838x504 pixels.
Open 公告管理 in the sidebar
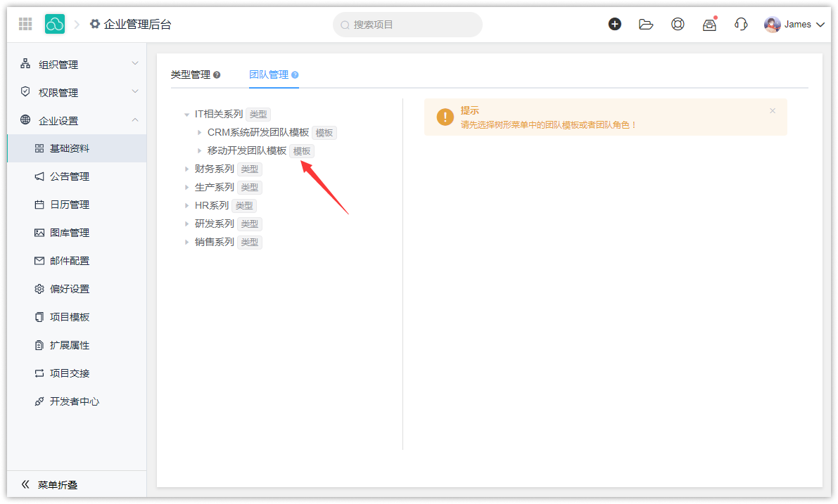click(x=70, y=176)
